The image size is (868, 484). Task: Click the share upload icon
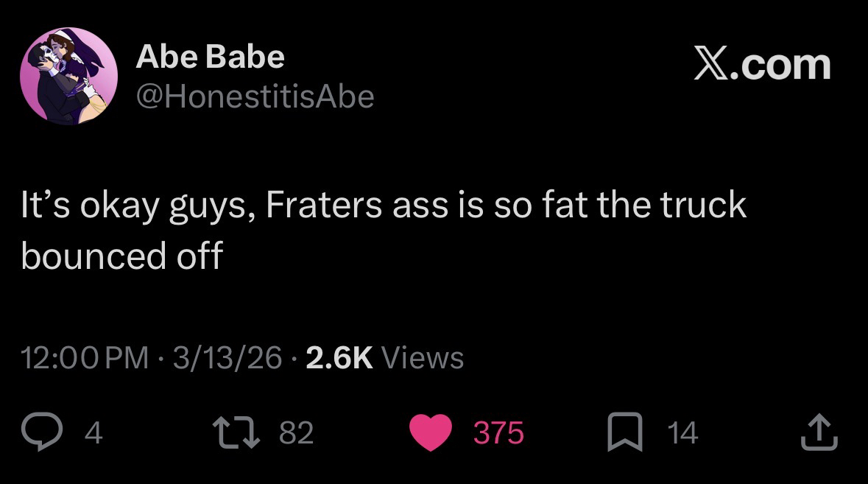click(819, 433)
